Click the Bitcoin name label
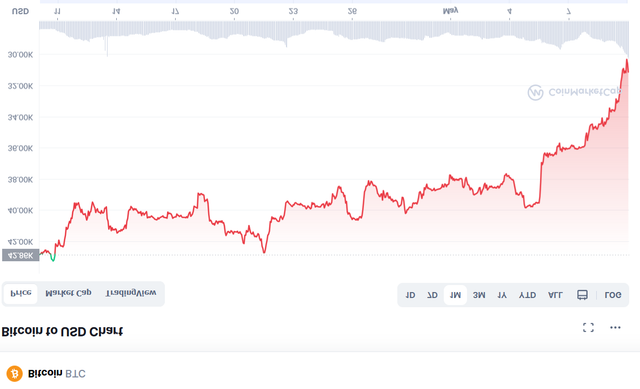Image resolution: width=640 pixels, height=389 pixels. (x=45, y=373)
